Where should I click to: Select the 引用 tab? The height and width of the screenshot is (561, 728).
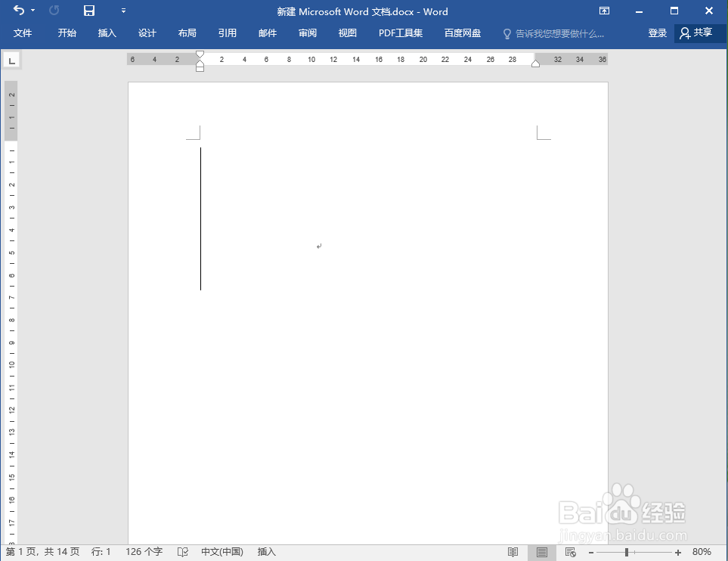tap(227, 33)
